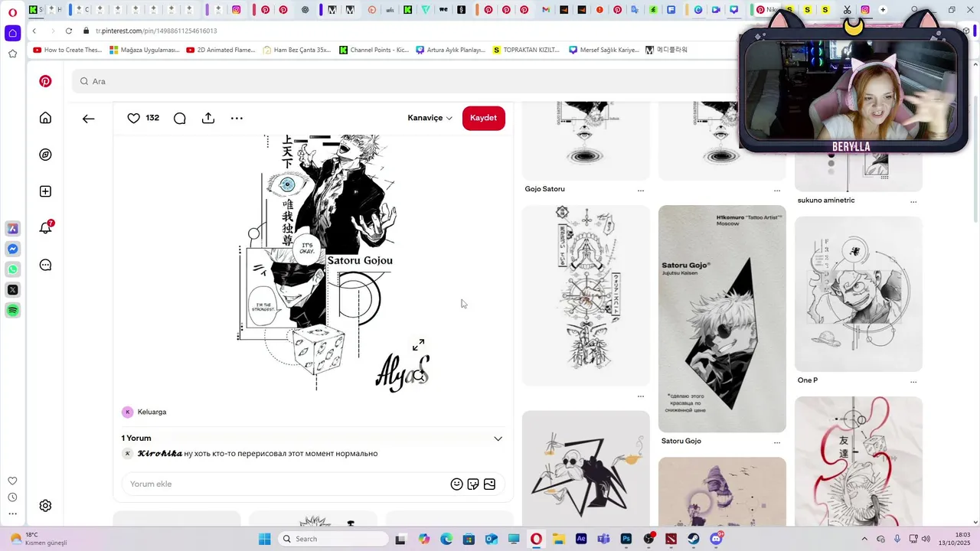Open Opera menu logo at top-left
Viewport: 980px width, 551px height.
pos(12,12)
